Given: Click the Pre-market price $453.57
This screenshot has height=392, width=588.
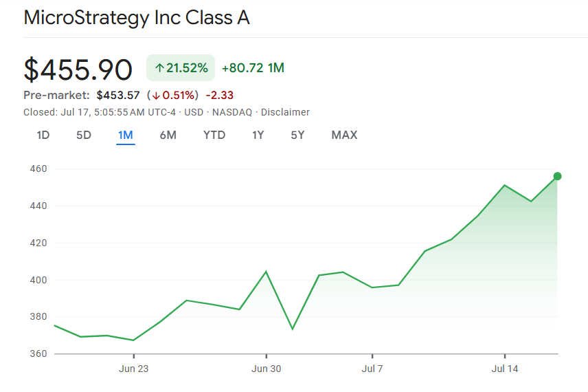Looking at the screenshot, I should 118,95.
